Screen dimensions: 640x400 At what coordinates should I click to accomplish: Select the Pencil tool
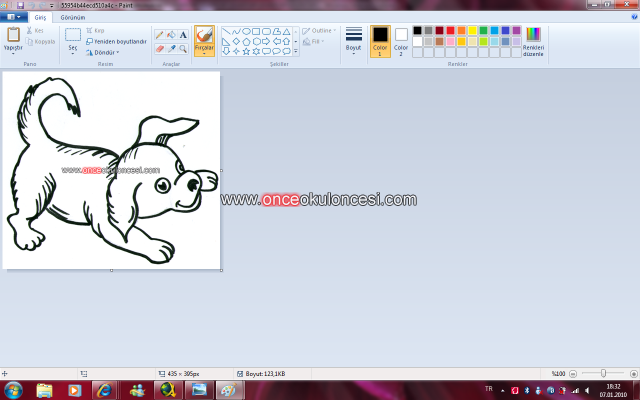[160, 35]
